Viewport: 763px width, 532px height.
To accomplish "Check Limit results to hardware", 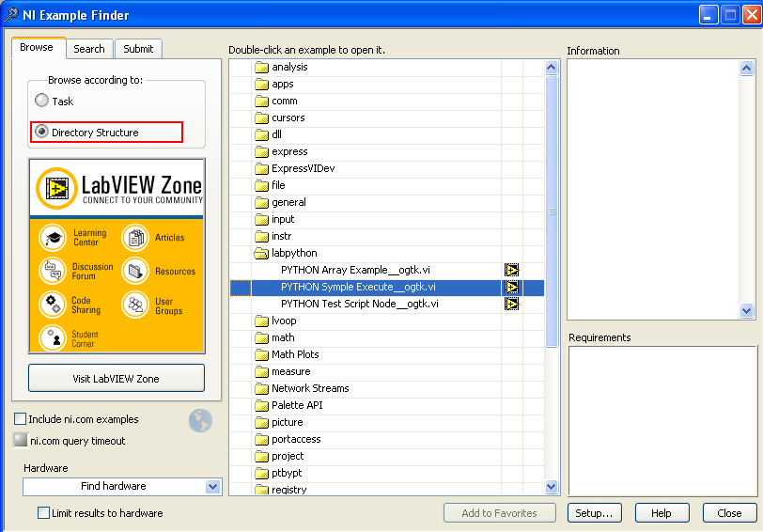I will pyautogui.click(x=43, y=513).
